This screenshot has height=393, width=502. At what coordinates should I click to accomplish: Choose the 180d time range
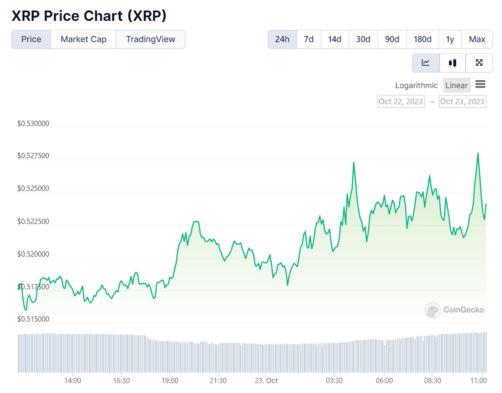(x=422, y=39)
